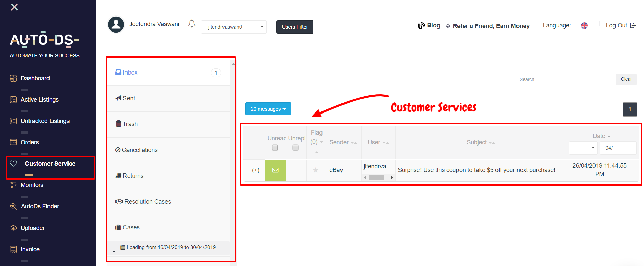Click the Sent paper-plane icon
The image size is (644, 266).
118,98
